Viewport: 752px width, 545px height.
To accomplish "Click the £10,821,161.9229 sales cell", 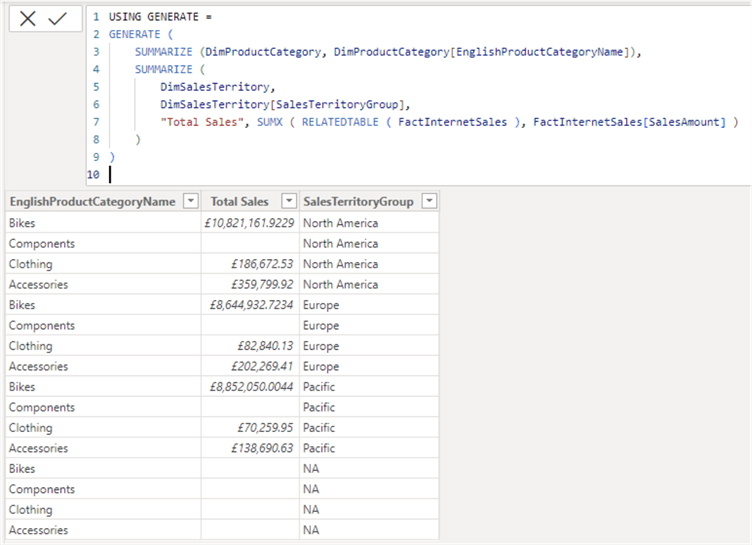I will pos(248,223).
